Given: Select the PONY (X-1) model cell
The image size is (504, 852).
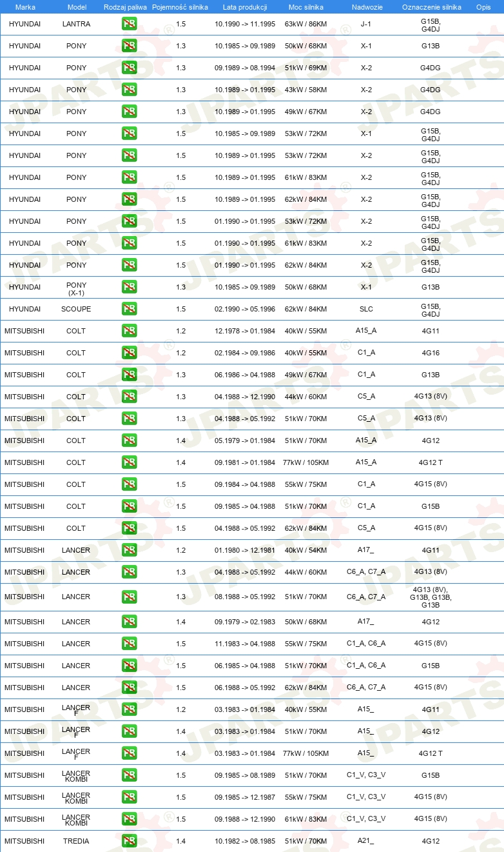Looking at the screenshot, I should [76, 289].
